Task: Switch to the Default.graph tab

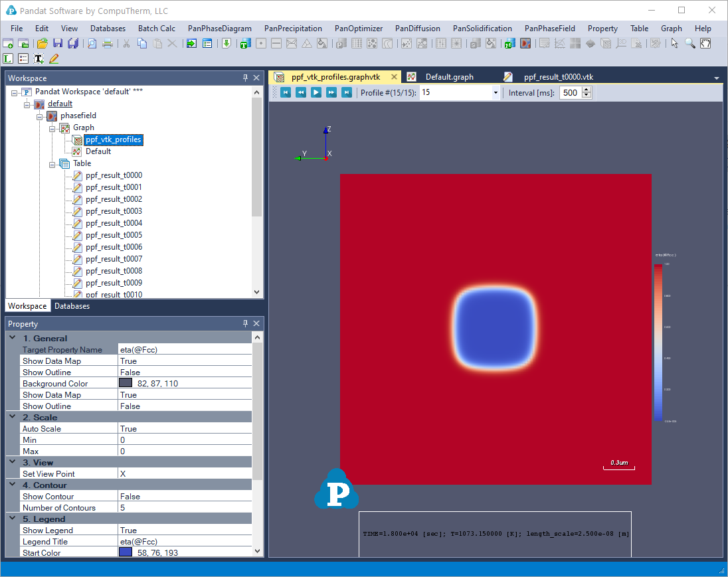Action: tap(449, 76)
